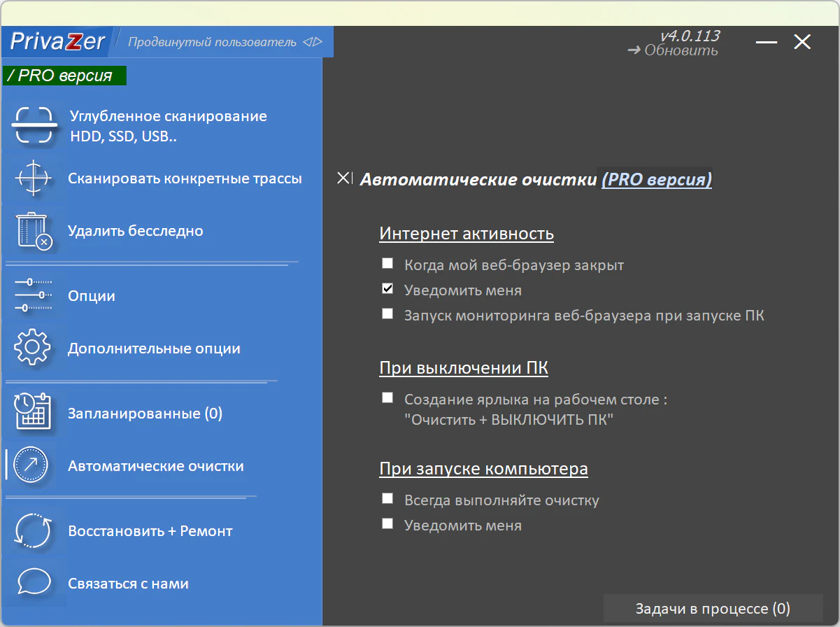Screen dimensions: 840x627
Task: Click the v4.0.113 version text
Action: pos(690,36)
